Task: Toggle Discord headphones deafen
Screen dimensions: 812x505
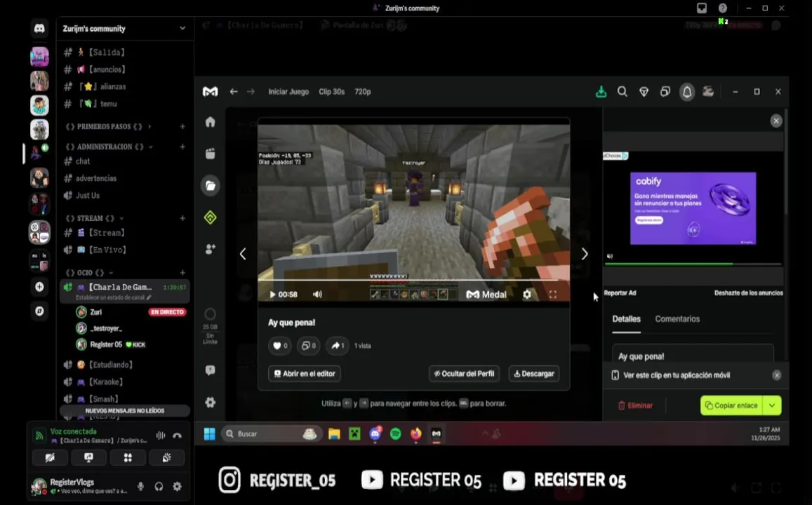Action: pos(159,486)
